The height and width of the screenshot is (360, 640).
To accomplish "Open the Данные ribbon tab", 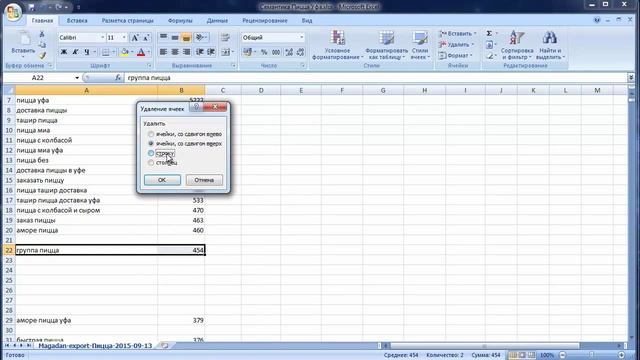I will click(x=217, y=20).
